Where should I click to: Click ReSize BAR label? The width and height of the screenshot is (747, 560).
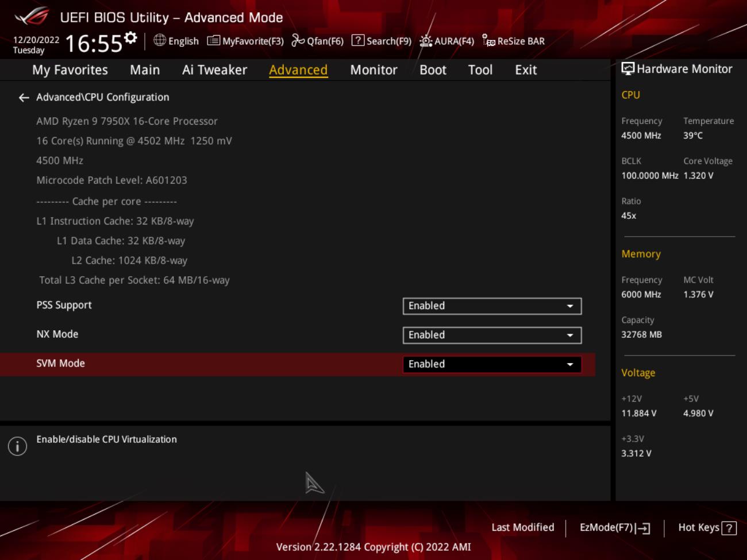point(521,41)
